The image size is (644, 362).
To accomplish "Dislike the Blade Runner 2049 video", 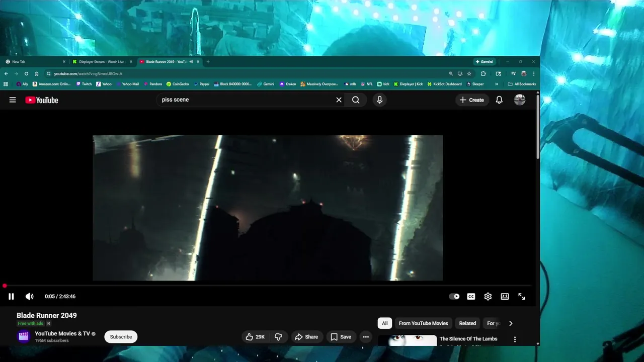I will click(278, 337).
